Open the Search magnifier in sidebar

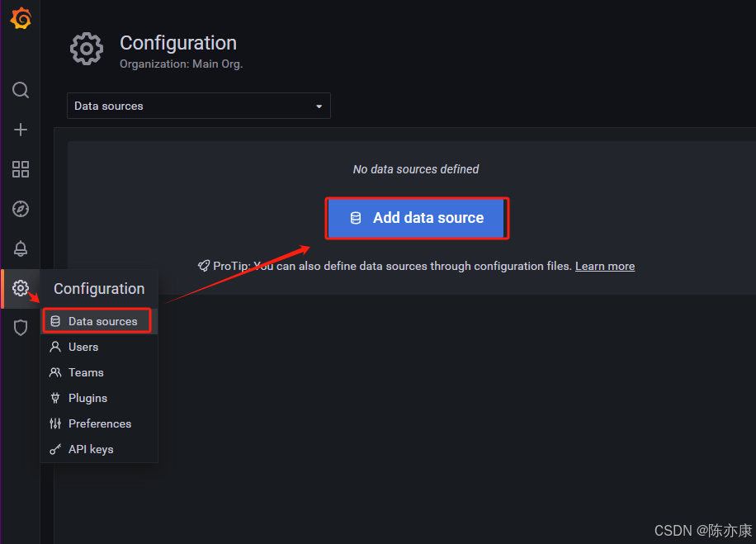click(21, 90)
